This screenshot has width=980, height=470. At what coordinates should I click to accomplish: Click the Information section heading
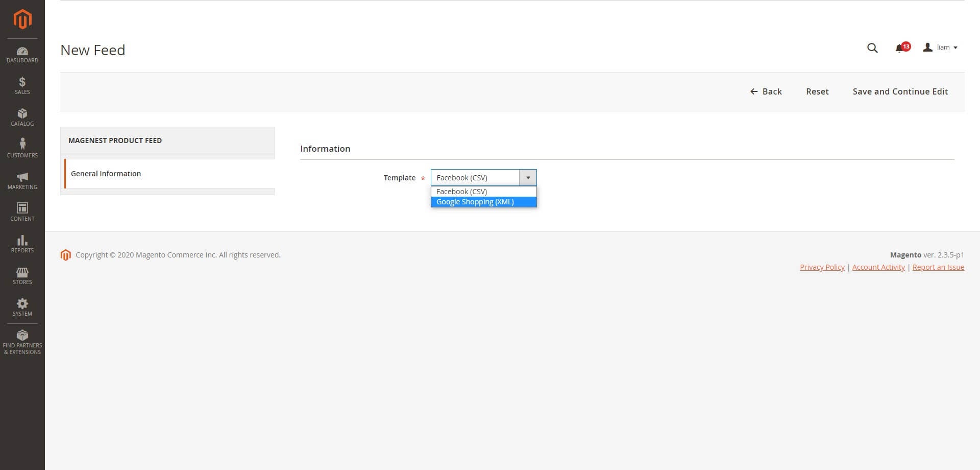pos(325,149)
